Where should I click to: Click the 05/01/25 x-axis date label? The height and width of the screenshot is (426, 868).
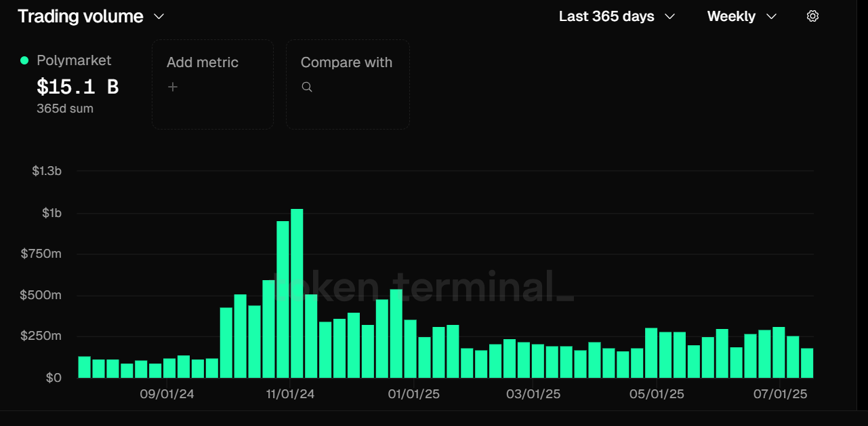pos(657,394)
